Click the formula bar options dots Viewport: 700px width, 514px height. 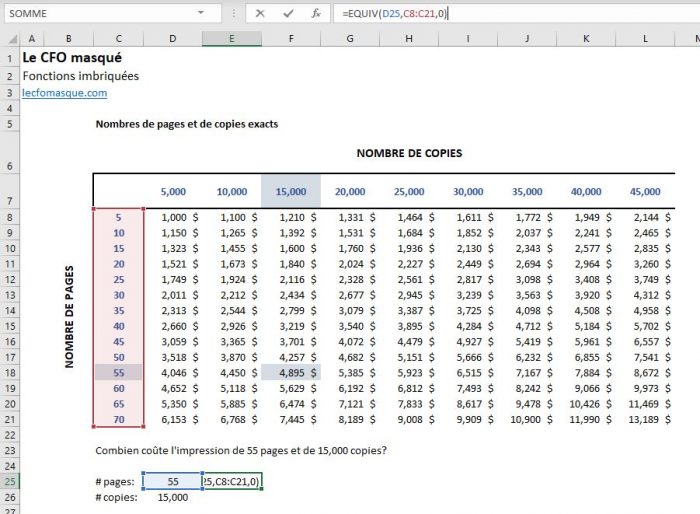point(233,13)
